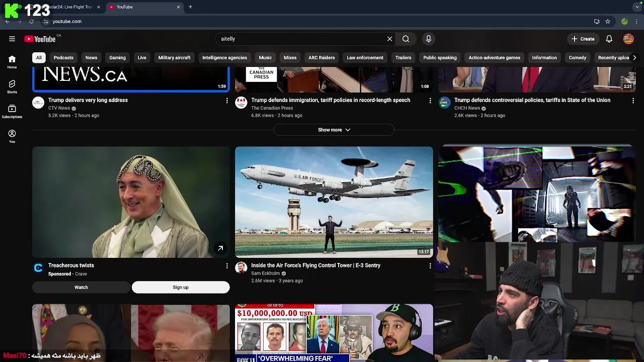644x362 pixels.
Task: Open CTV News channel name link
Action: (59, 108)
